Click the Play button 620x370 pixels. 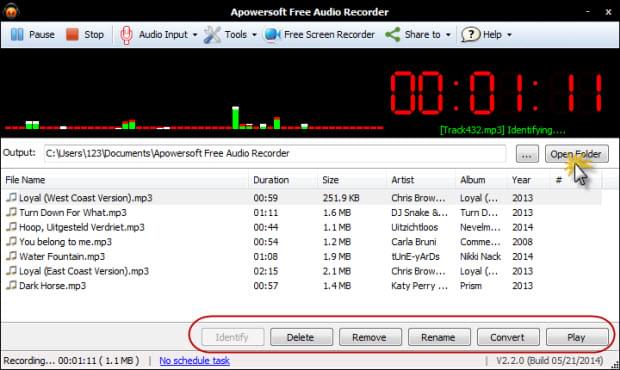pyautogui.click(x=577, y=337)
